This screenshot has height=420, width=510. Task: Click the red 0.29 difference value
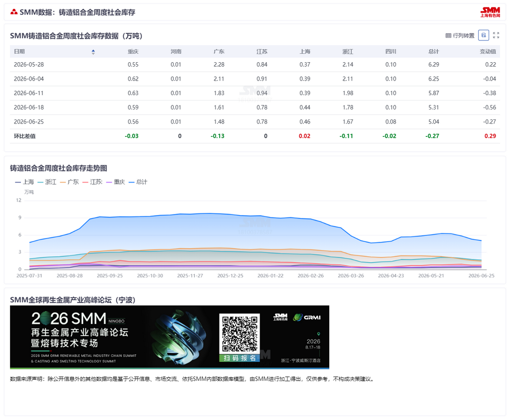[490, 136]
